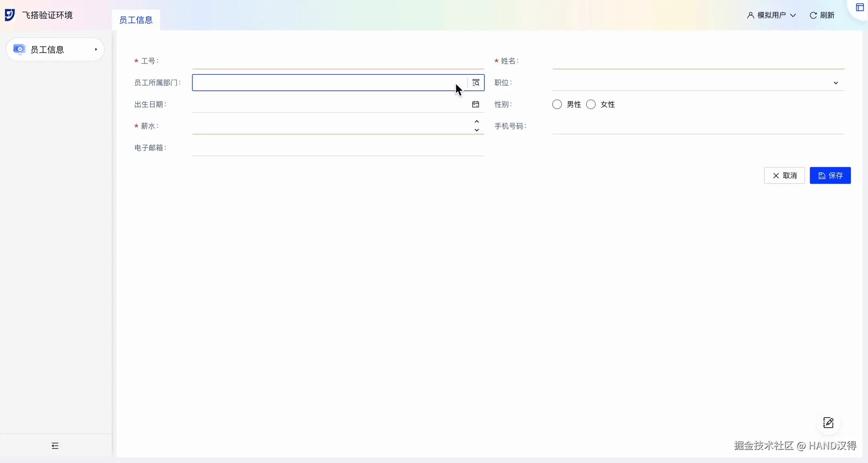The height and width of the screenshot is (463, 868).
Task: Click the layout panel icon top right
Action: tap(860, 8)
